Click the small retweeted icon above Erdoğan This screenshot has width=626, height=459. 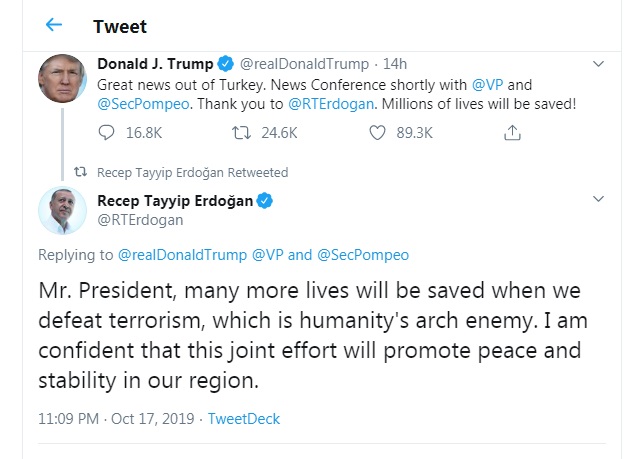pyautogui.click(x=81, y=173)
